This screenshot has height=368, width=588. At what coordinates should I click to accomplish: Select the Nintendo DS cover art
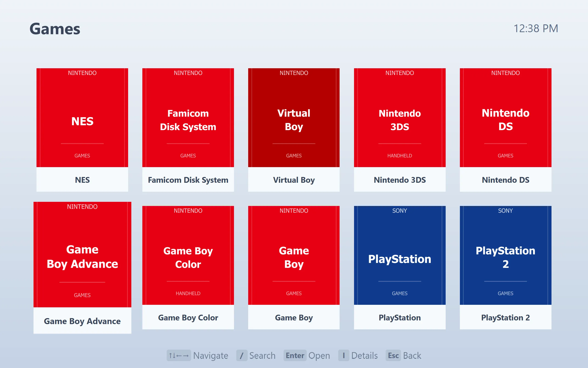pos(505,117)
